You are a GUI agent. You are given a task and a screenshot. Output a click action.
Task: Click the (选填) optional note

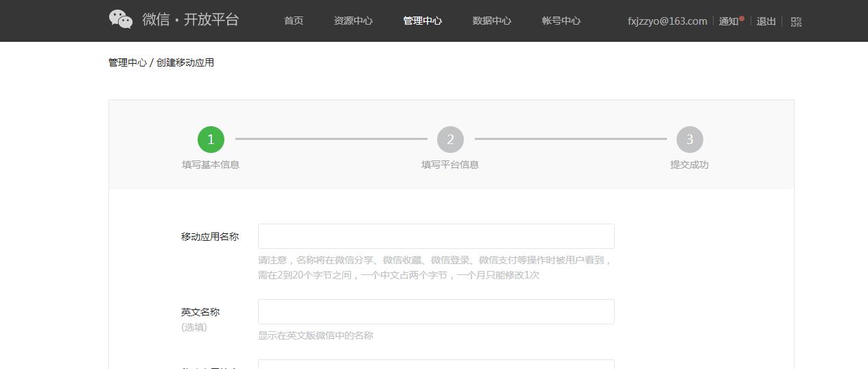(x=194, y=327)
